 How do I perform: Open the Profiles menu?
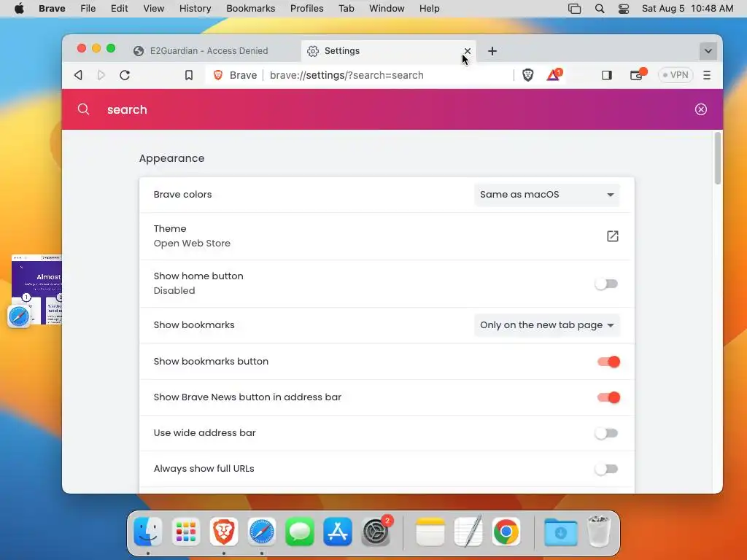307,9
